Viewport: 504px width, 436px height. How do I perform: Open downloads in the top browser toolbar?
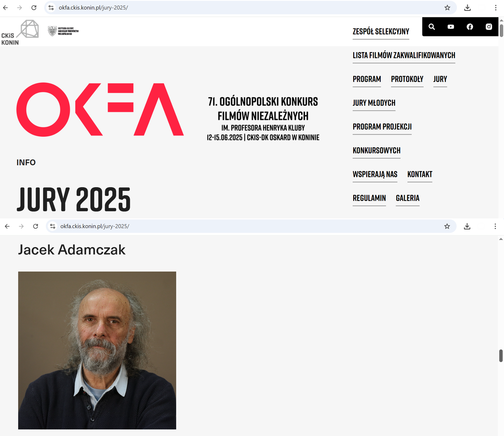(467, 8)
